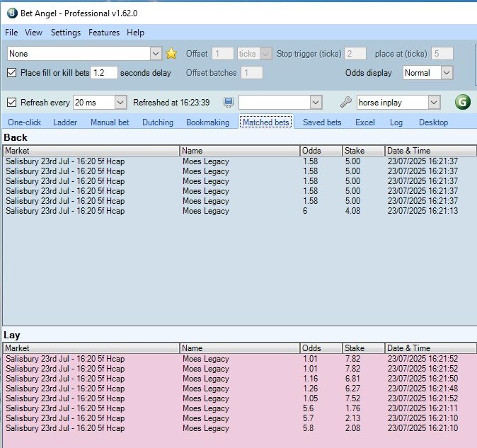Sort Lay table by Odds column header
The width and height of the screenshot is (477, 448).
pyautogui.click(x=321, y=348)
